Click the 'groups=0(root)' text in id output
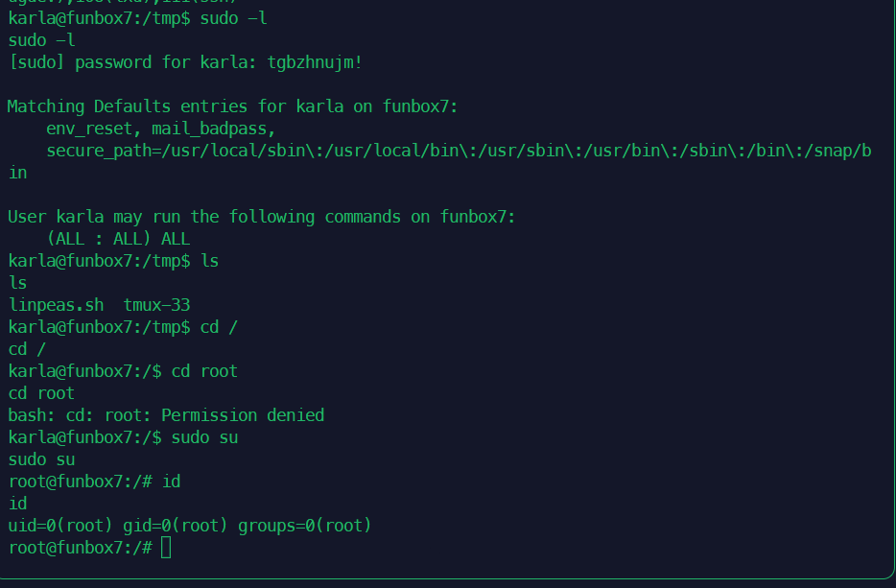This screenshot has height=588, width=896. point(304,526)
